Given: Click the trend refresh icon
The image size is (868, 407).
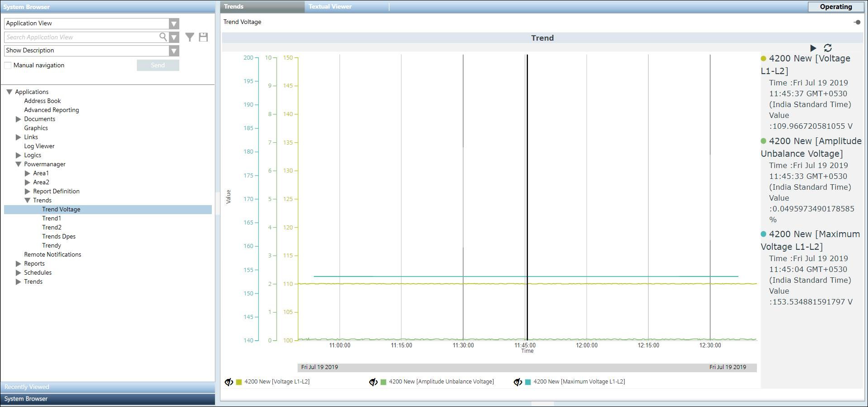Looking at the screenshot, I should pyautogui.click(x=828, y=48).
